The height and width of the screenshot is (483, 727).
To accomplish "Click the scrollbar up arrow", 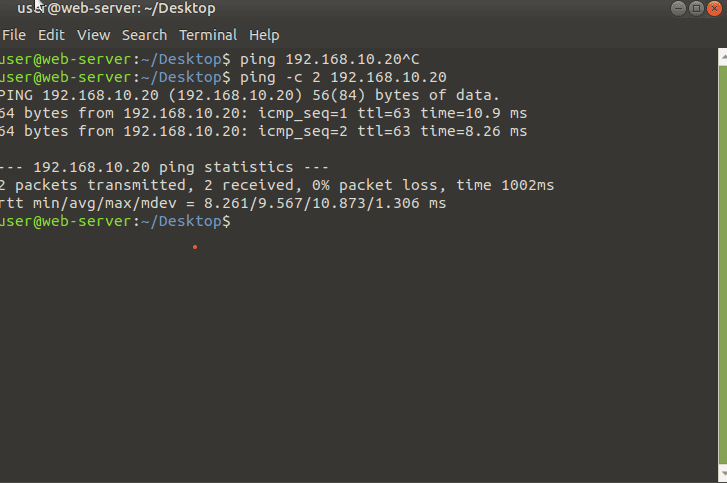I will [x=723, y=57].
